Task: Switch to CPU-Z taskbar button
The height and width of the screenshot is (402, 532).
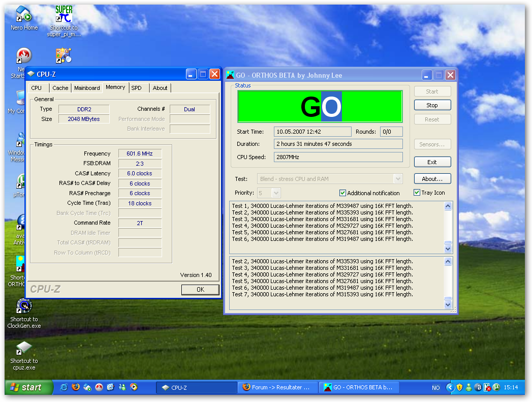Action: pos(197,387)
